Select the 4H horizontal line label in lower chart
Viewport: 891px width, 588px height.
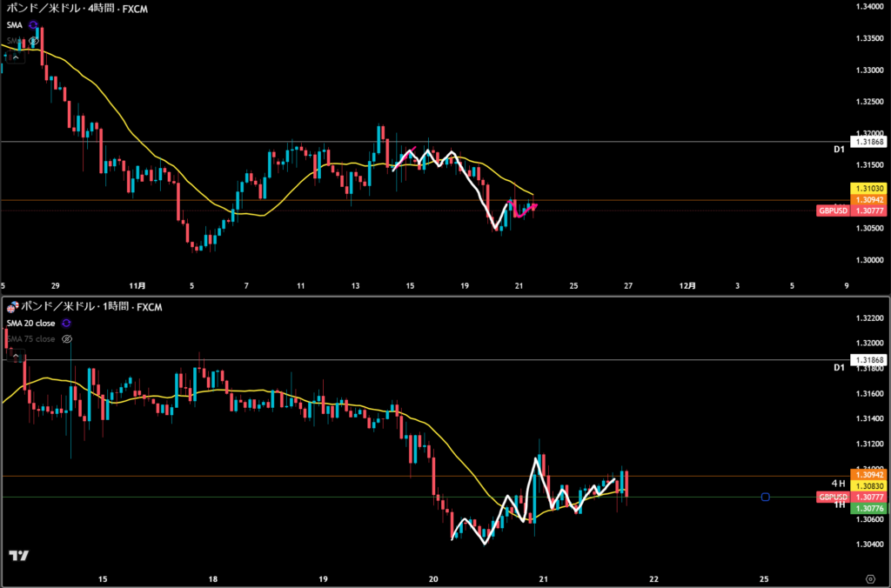coord(839,484)
